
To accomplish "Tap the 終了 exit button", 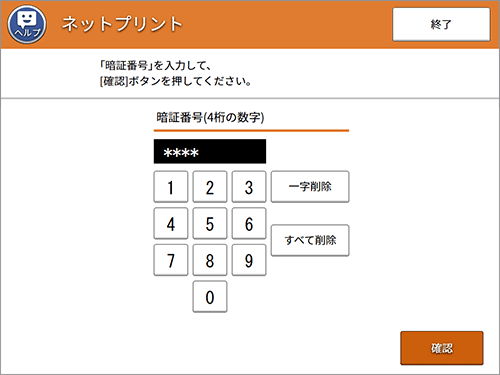I will (x=441, y=24).
